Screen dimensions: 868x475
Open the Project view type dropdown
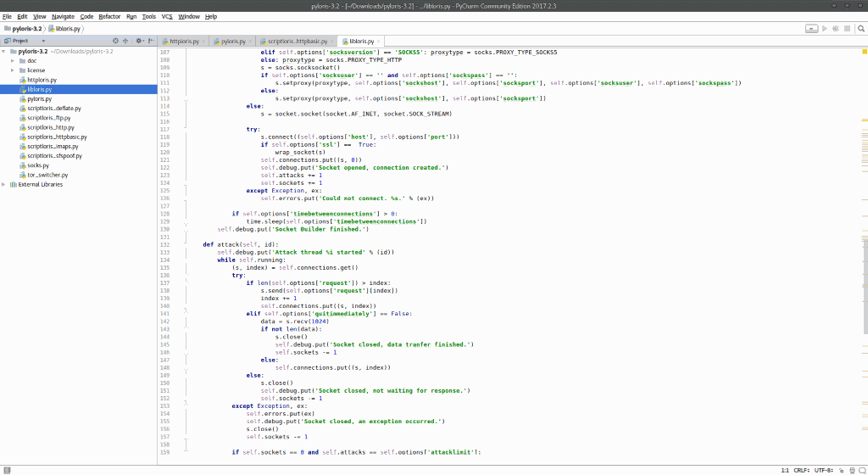point(43,41)
